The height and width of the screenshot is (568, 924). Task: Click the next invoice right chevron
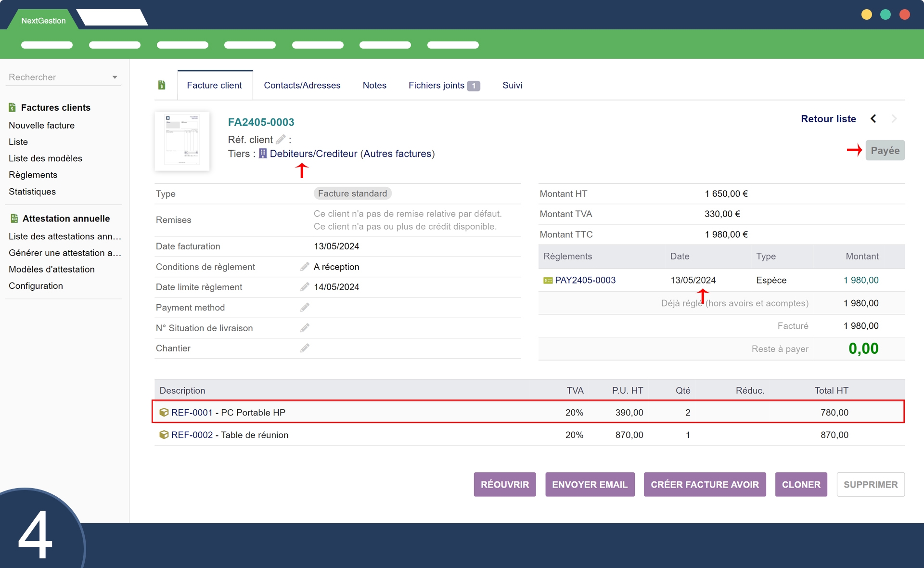(x=894, y=119)
